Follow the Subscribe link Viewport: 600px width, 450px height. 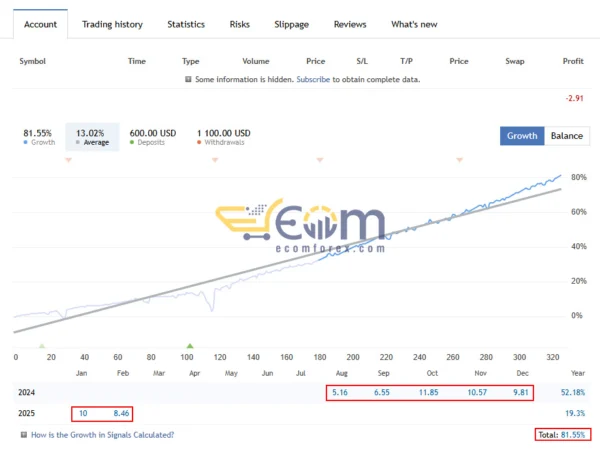point(313,80)
